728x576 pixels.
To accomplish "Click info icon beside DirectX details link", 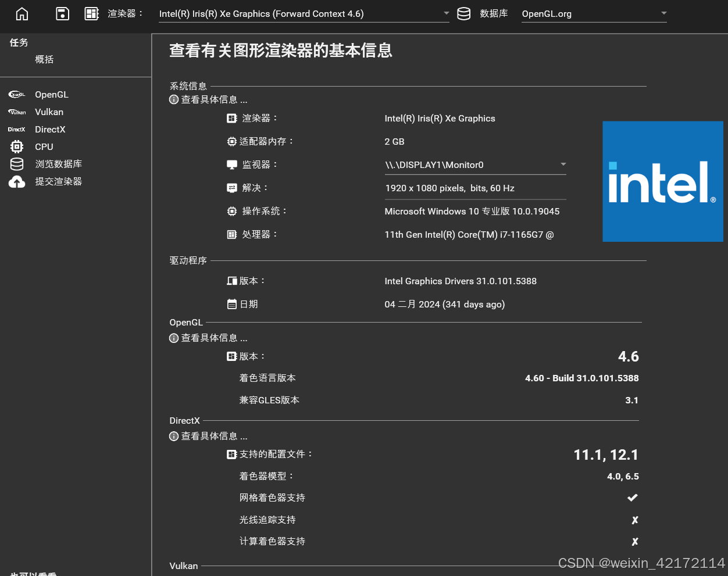I will click(x=174, y=437).
